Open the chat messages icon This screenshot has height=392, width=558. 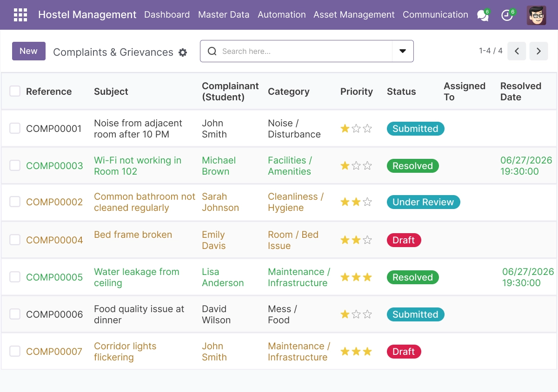click(x=483, y=15)
